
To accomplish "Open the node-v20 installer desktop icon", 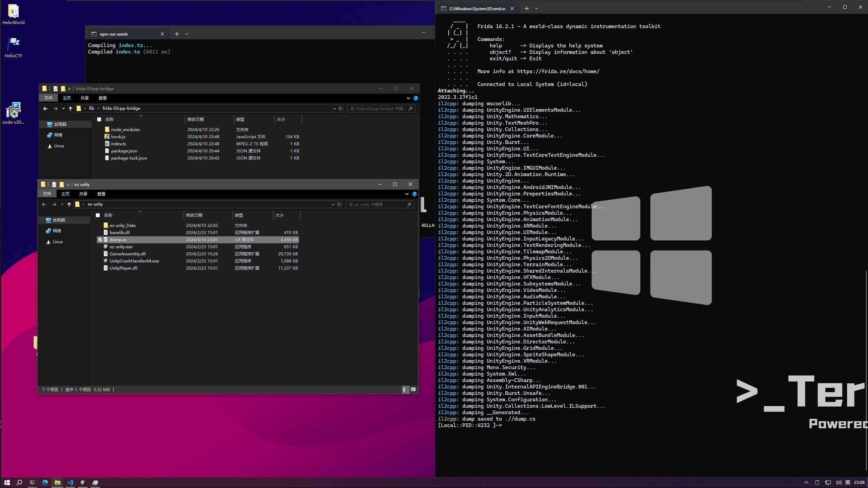I will [x=14, y=113].
